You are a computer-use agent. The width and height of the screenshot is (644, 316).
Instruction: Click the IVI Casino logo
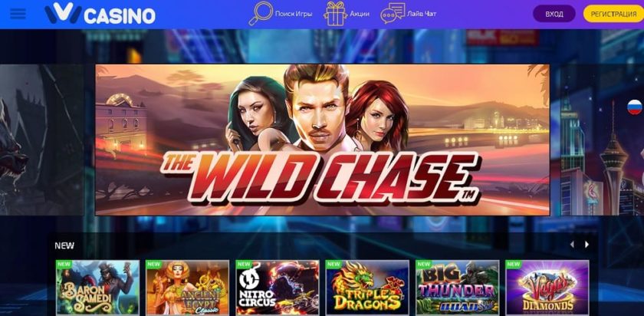pyautogui.click(x=100, y=15)
